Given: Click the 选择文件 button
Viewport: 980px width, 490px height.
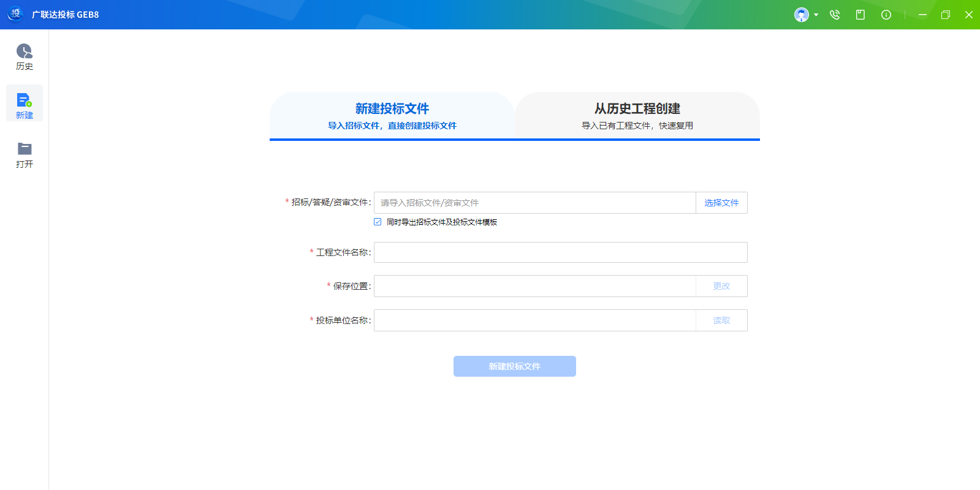Looking at the screenshot, I should pos(721,203).
